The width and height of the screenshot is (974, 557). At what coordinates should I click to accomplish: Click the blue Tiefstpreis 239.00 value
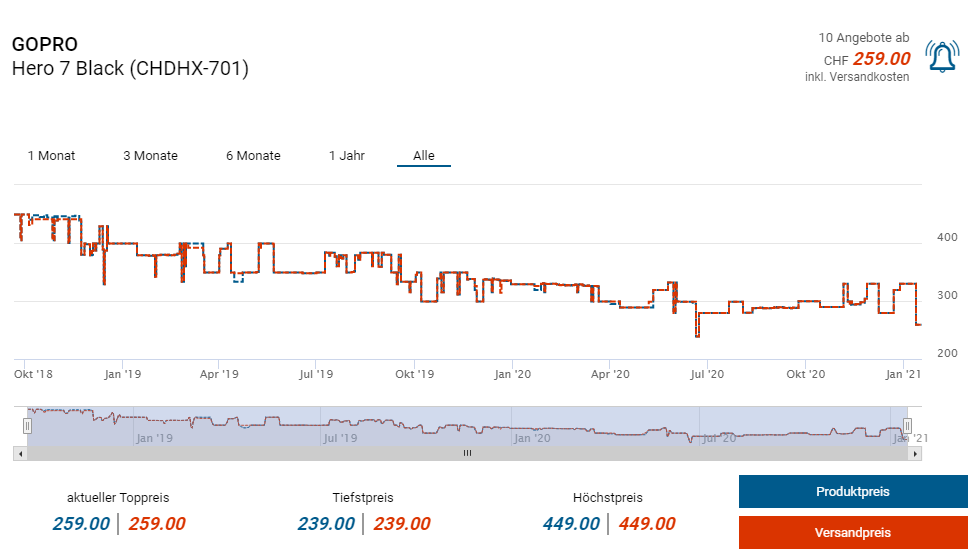[x=326, y=524]
